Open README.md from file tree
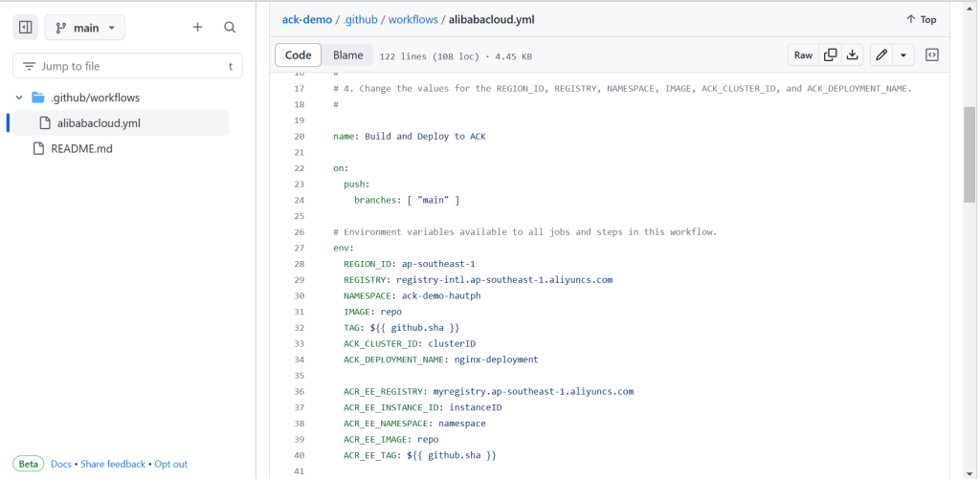Screen dimensions: 980x479 point(81,149)
